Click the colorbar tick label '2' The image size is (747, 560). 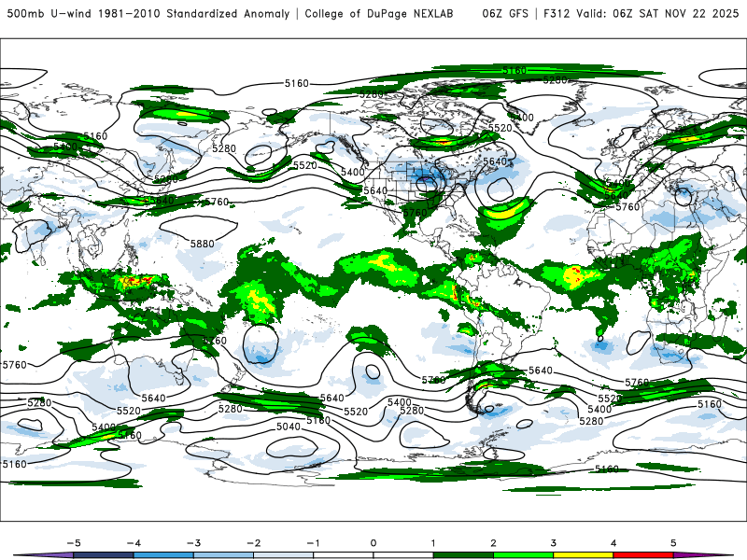493,543
